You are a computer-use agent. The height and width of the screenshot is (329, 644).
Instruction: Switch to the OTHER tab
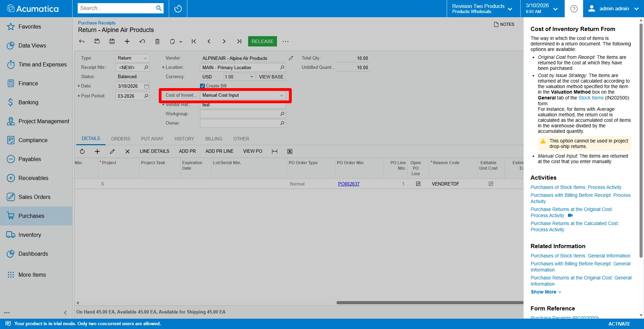point(241,139)
